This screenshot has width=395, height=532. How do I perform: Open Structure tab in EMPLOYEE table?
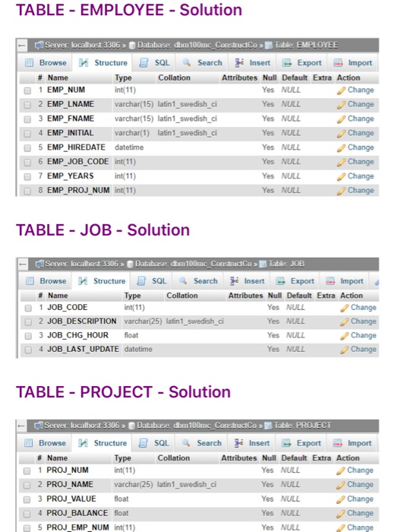[103, 63]
